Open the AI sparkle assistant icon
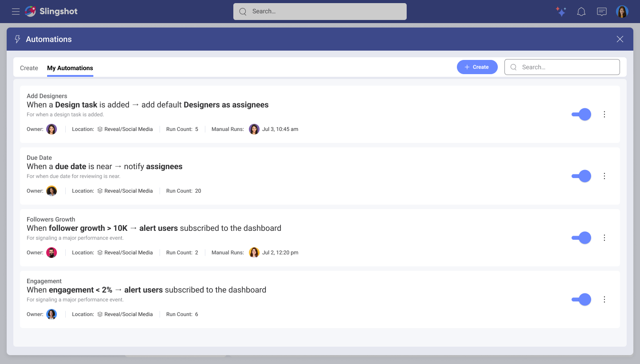 coord(561,12)
